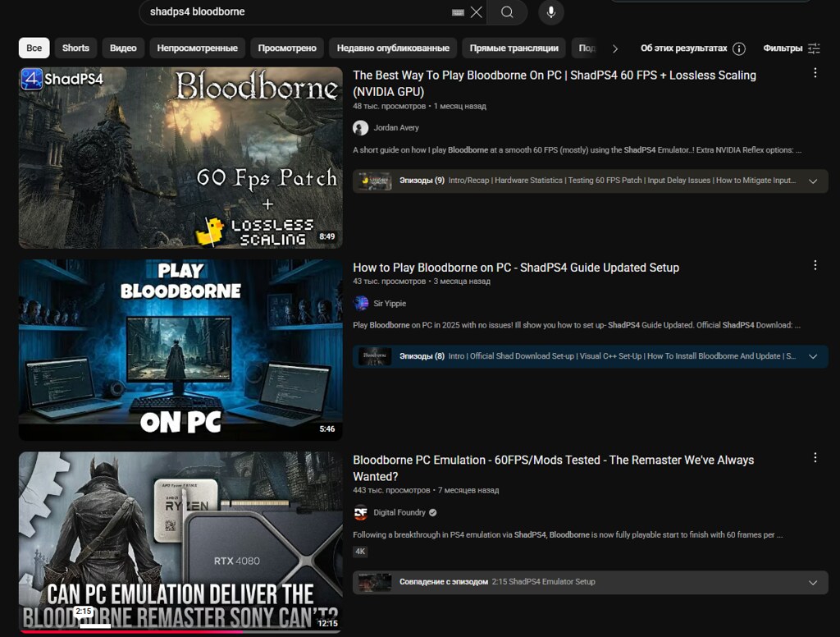Click the Jordan Avery video description snippet
The height and width of the screenshot is (637, 840).
[577, 150]
